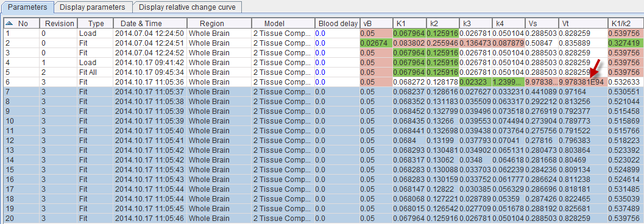Select the Parameters tab
644x224 pixels.
pos(27,7)
